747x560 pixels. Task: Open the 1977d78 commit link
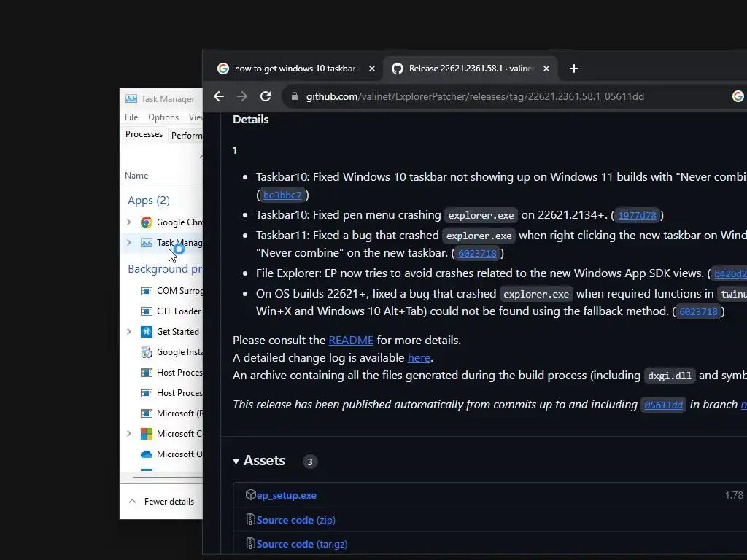pos(637,216)
